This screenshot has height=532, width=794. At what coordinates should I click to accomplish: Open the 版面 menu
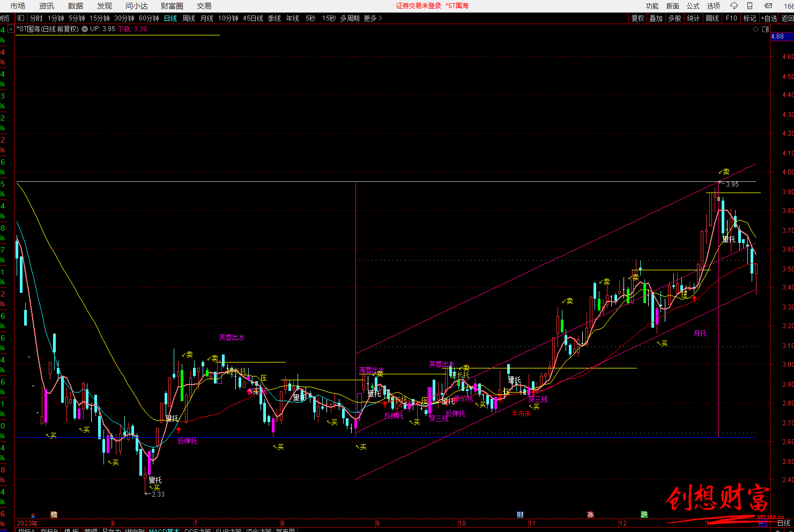tap(673, 6)
